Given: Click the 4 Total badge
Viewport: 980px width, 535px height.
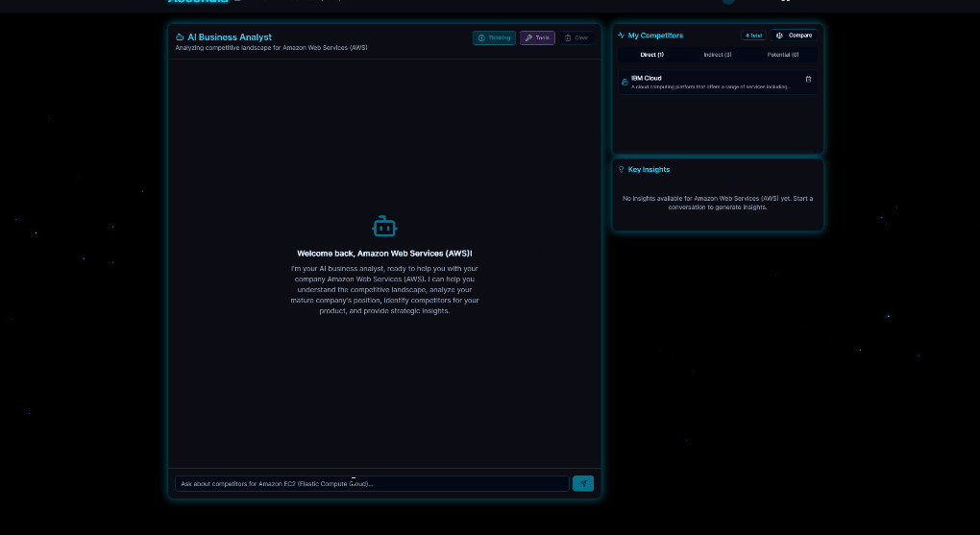Looking at the screenshot, I should pos(753,36).
